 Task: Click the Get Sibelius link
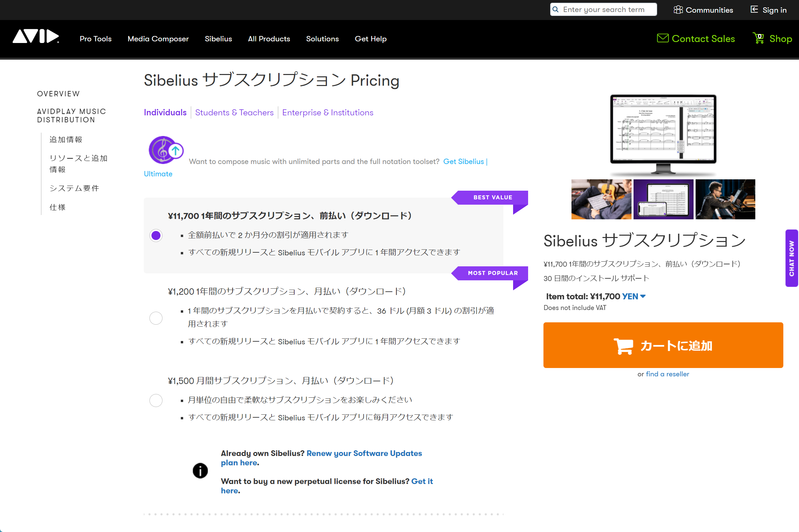coord(463,161)
